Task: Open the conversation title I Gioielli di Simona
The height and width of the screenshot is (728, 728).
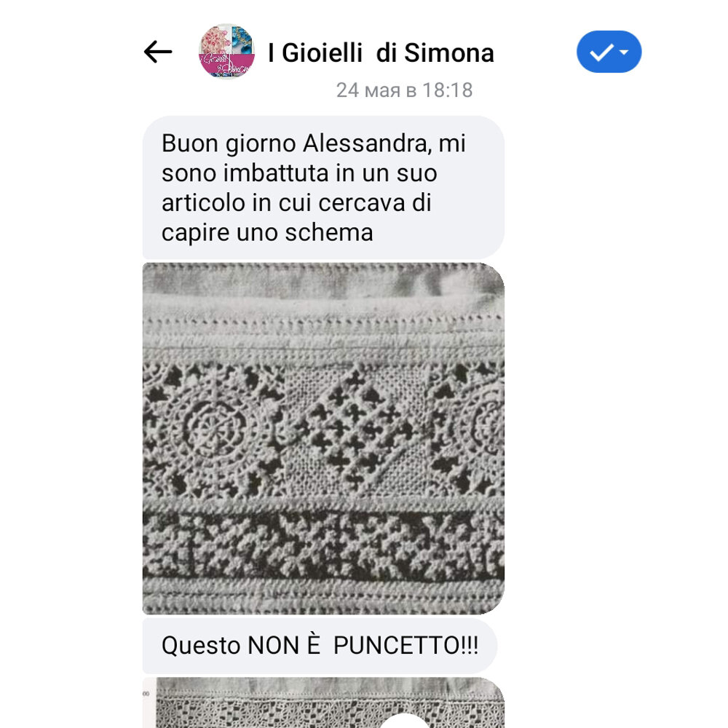Action: 381,52
